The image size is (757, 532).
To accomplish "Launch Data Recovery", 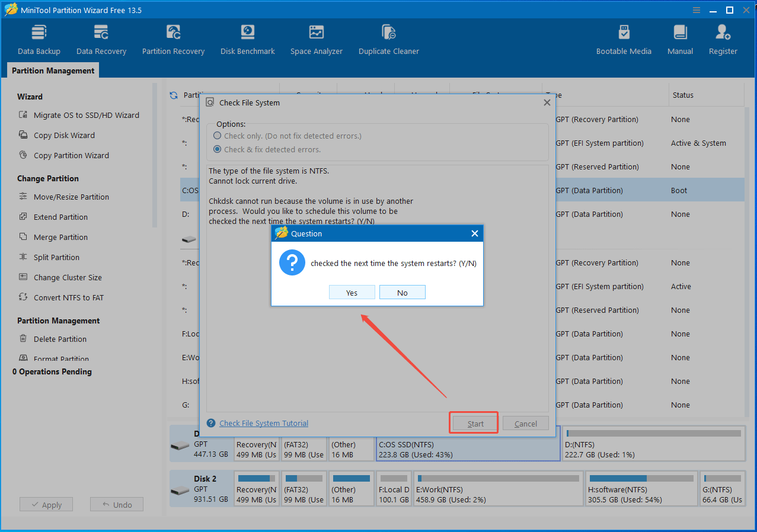I will (101, 39).
